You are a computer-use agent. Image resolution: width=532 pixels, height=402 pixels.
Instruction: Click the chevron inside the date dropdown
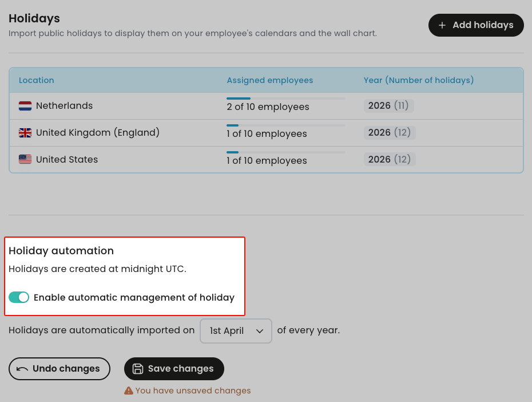(260, 331)
